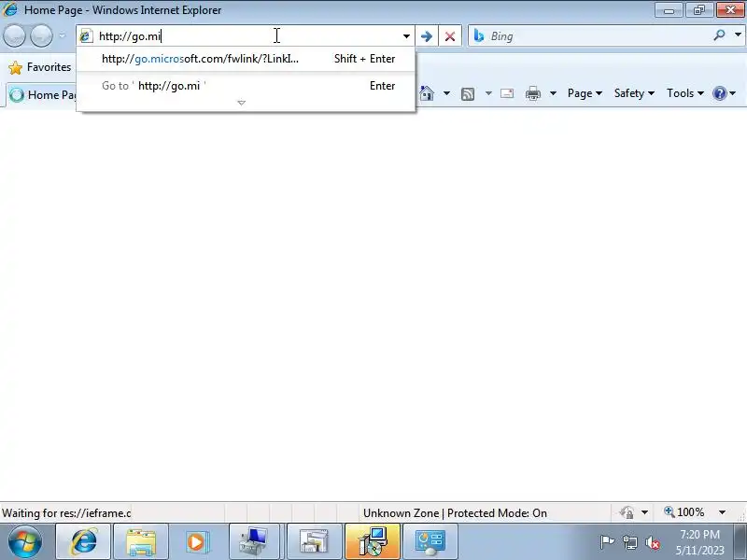Click the status bar privacy icon
The image size is (747, 560).
coord(627,512)
